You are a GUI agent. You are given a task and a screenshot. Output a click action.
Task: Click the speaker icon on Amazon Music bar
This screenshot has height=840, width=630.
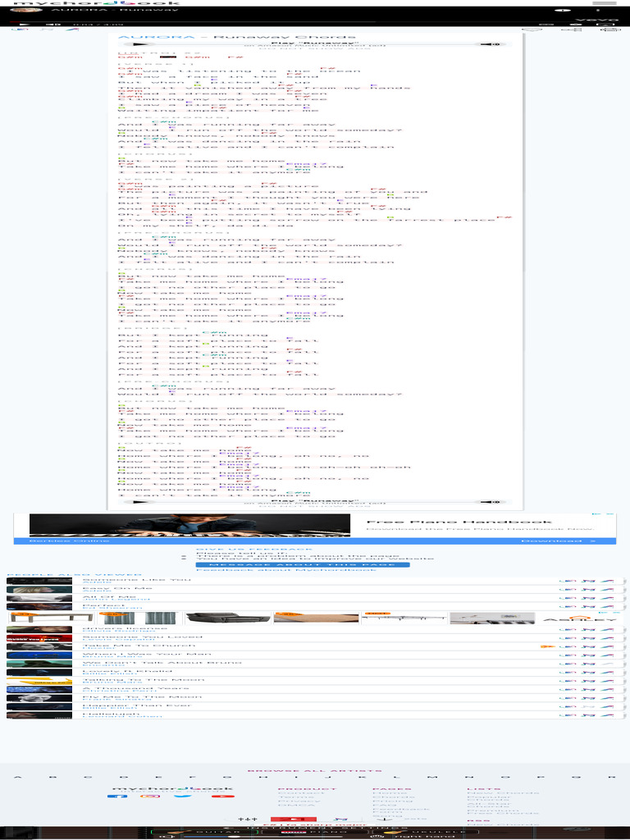click(491, 44)
